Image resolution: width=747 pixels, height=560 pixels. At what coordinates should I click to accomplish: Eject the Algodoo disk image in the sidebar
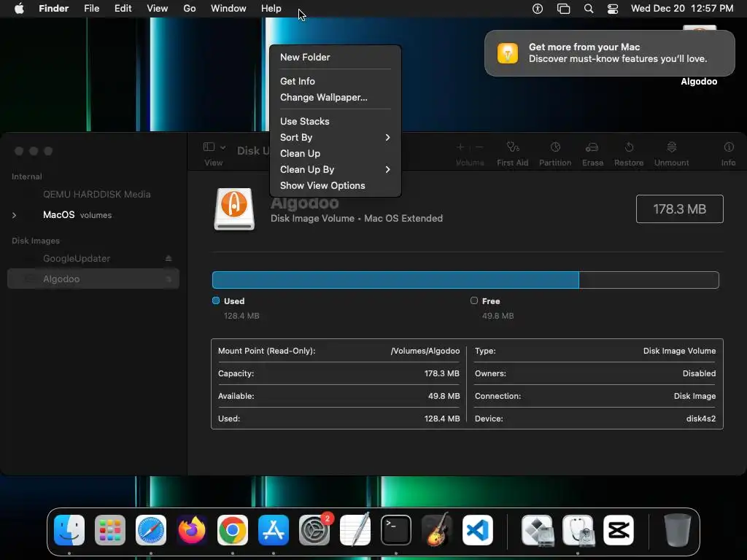169,279
